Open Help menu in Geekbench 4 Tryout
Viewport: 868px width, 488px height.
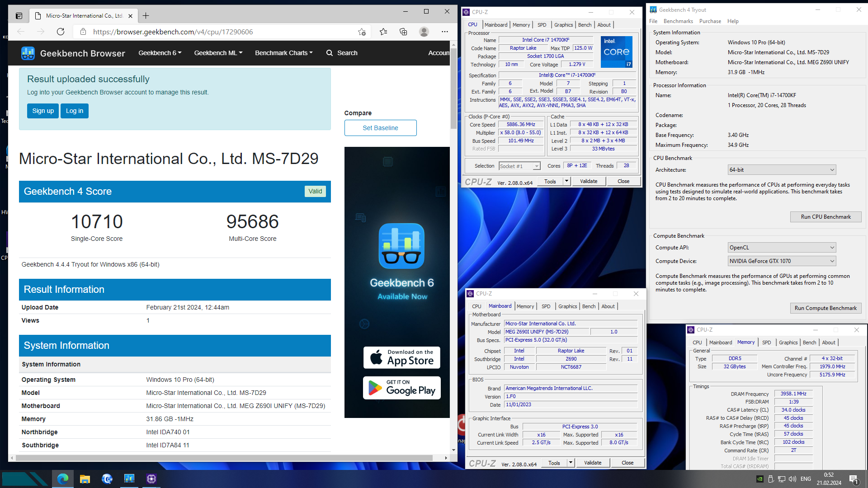[x=733, y=21]
